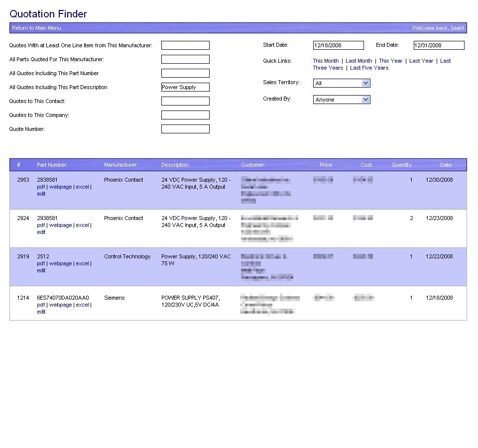Click the POWER SUPPLY PS407 description

[x=191, y=301]
